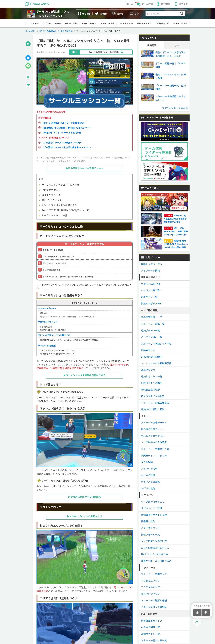Click '▶メタモンブロックの場所マップ' button
This screenshot has height=644, width=215.
click(x=84, y=516)
